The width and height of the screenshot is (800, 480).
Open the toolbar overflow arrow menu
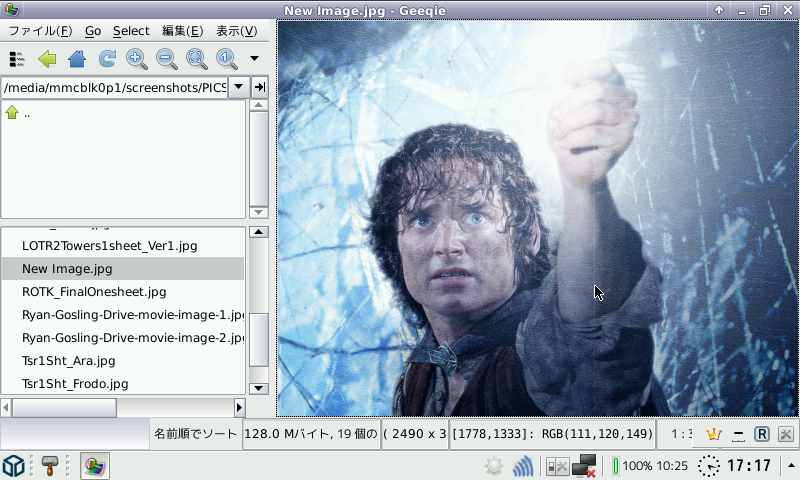[254, 59]
